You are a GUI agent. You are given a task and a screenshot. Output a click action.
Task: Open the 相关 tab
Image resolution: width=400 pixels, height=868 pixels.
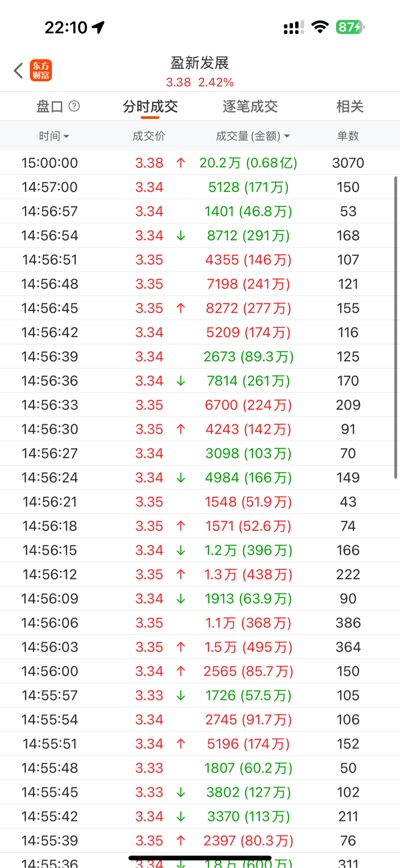pos(349,107)
